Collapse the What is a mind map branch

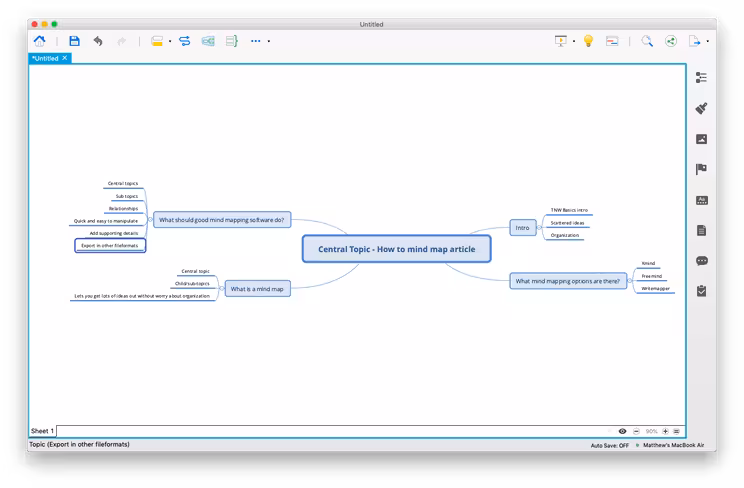[222, 289]
